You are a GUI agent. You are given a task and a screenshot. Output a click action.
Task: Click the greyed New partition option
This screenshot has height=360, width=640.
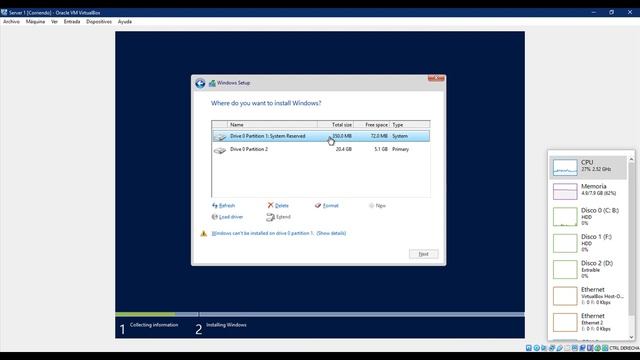coord(377,206)
